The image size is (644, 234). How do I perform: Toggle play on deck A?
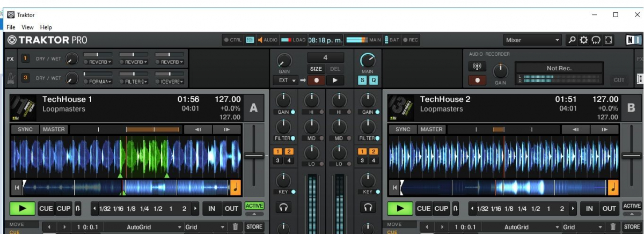[23, 208]
